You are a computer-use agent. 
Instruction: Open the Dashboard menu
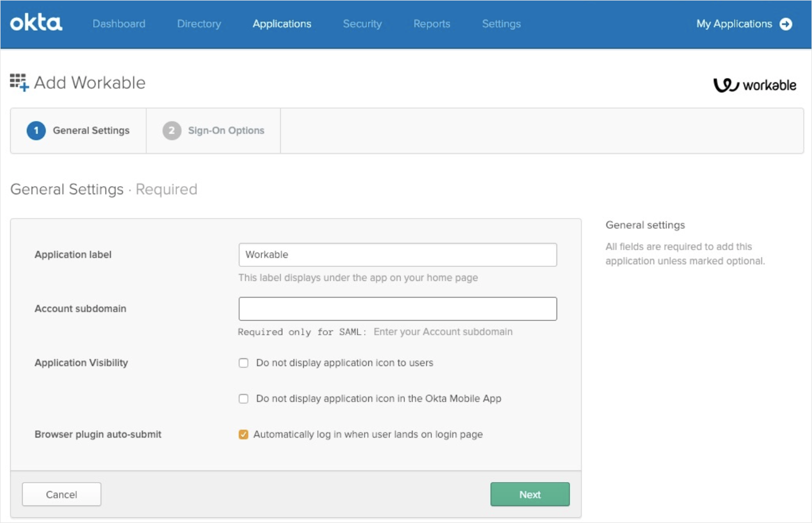click(119, 24)
